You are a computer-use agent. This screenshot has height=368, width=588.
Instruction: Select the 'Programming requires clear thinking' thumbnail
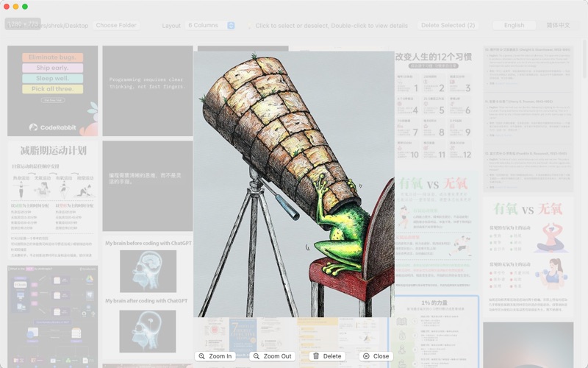pos(147,91)
